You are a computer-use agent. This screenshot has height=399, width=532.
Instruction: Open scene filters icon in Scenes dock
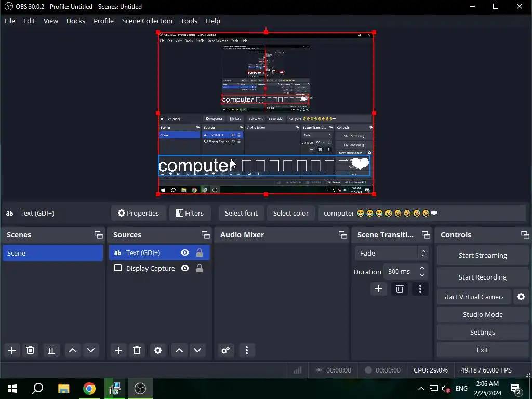(x=51, y=350)
